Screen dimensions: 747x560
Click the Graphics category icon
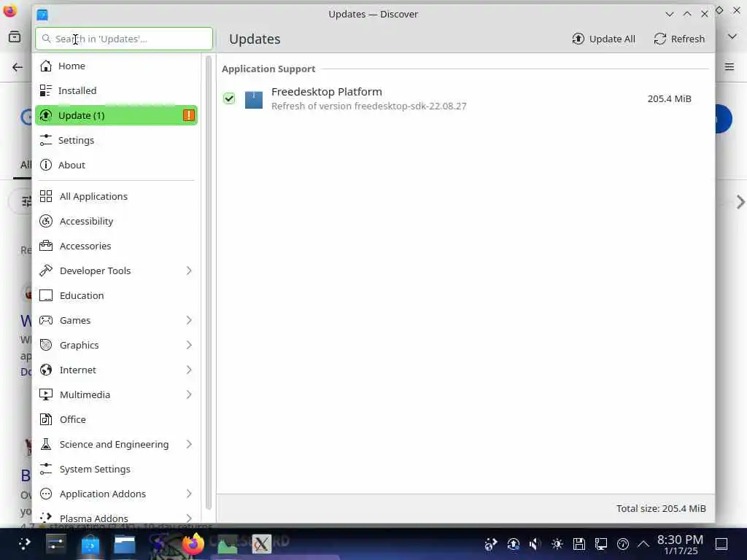pos(46,345)
